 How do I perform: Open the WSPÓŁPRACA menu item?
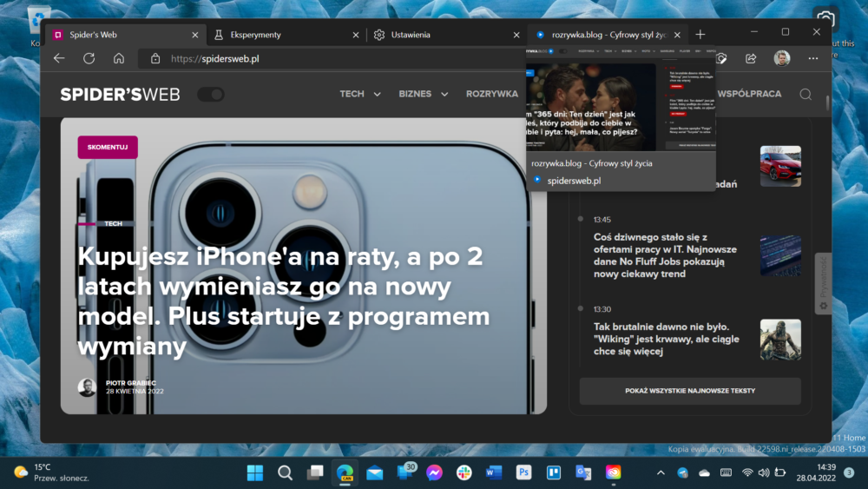(750, 94)
